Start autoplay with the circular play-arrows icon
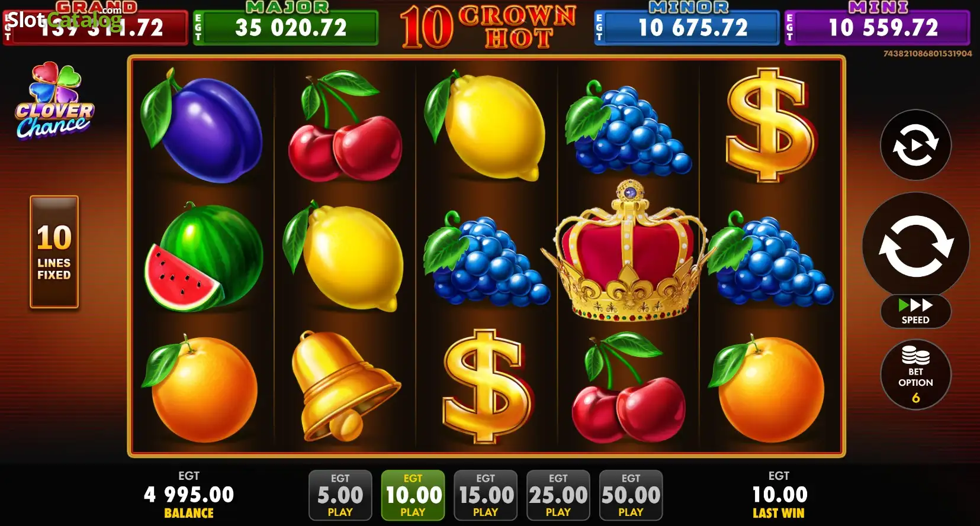 915,145
